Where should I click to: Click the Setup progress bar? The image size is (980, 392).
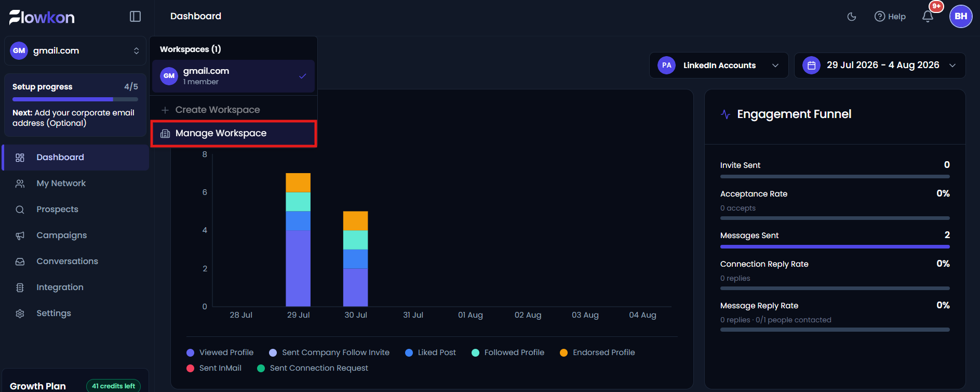coord(75,99)
